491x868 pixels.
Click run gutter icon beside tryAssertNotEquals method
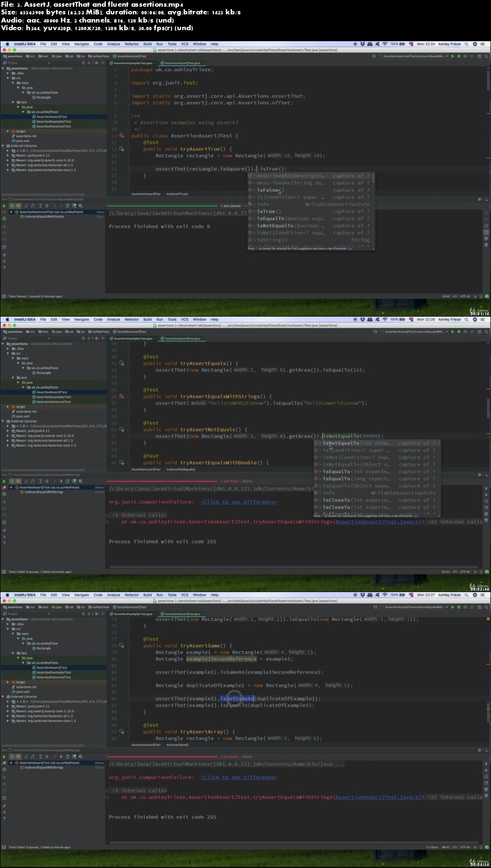[122, 430]
